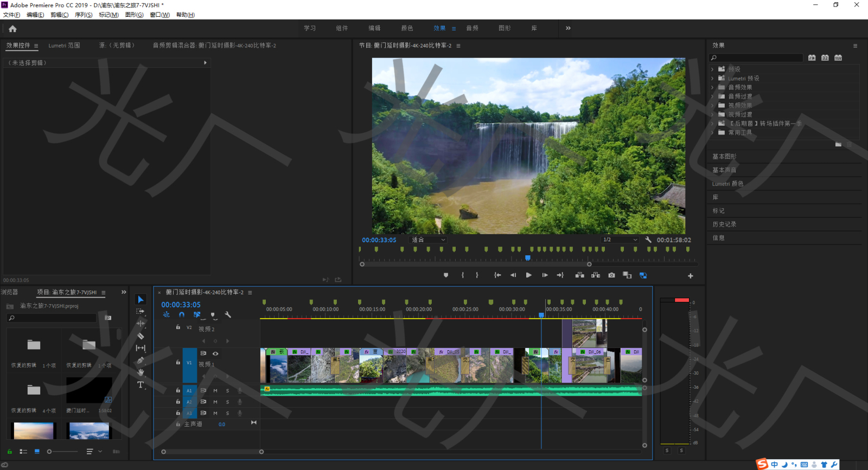Switch to the 编辑 workspace tab
Viewport: 868px width, 470px height.
(x=374, y=28)
